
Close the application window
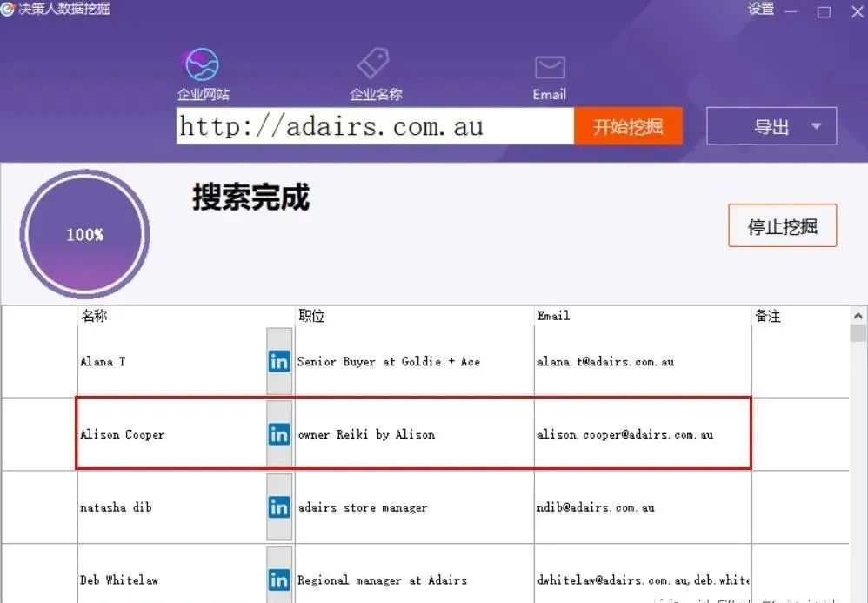(857, 11)
